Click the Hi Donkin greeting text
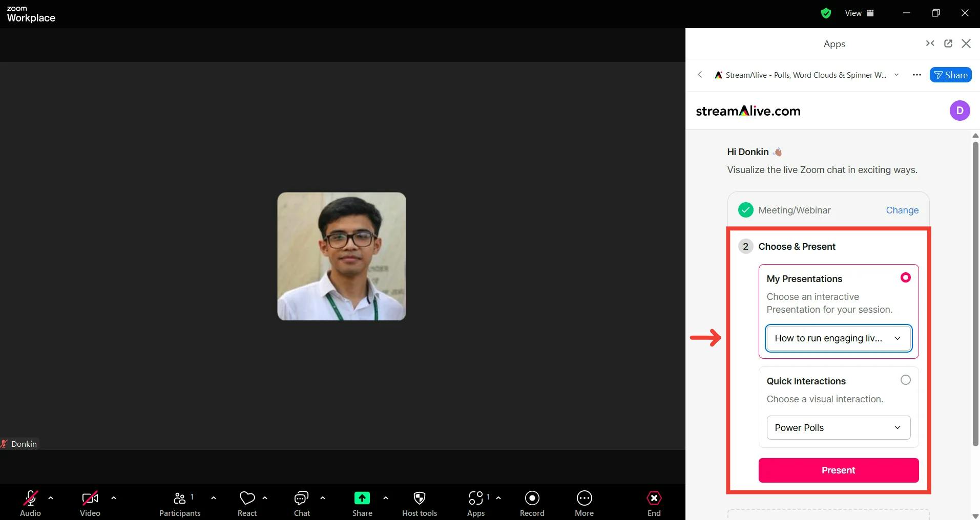The width and height of the screenshot is (980, 520). pos(747,151)
